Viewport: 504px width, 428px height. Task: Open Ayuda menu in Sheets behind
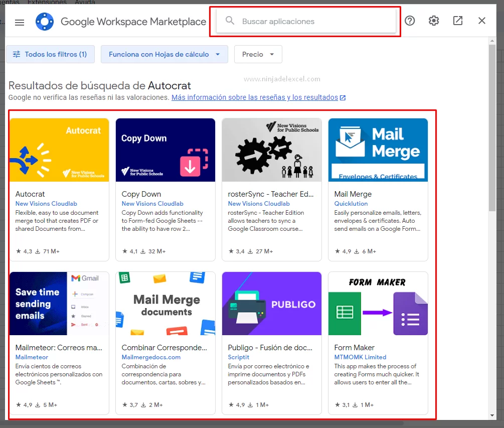85,2
